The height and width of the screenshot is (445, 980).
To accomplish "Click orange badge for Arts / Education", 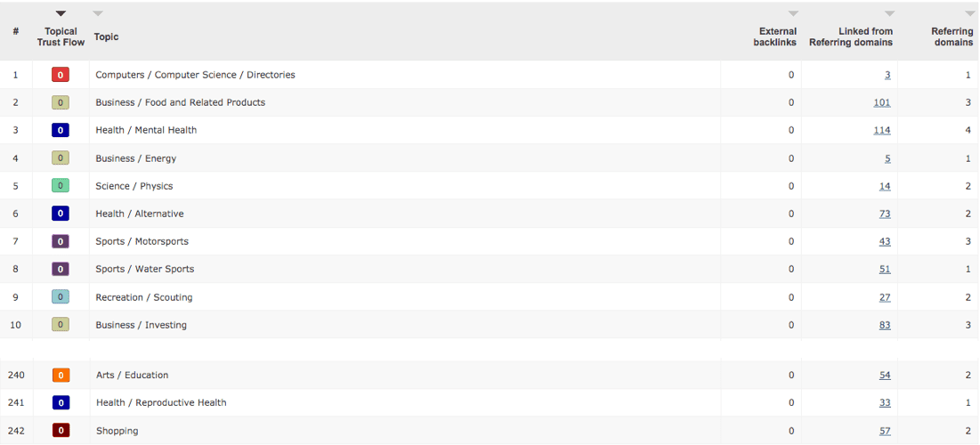I will pyautogui.click(x=61, y=375).
